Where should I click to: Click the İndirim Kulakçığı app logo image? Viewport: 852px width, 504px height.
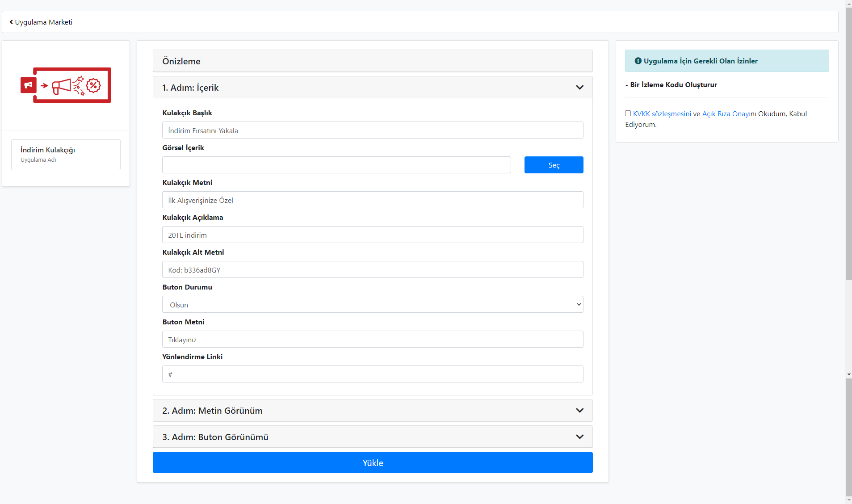coord(66,85)
